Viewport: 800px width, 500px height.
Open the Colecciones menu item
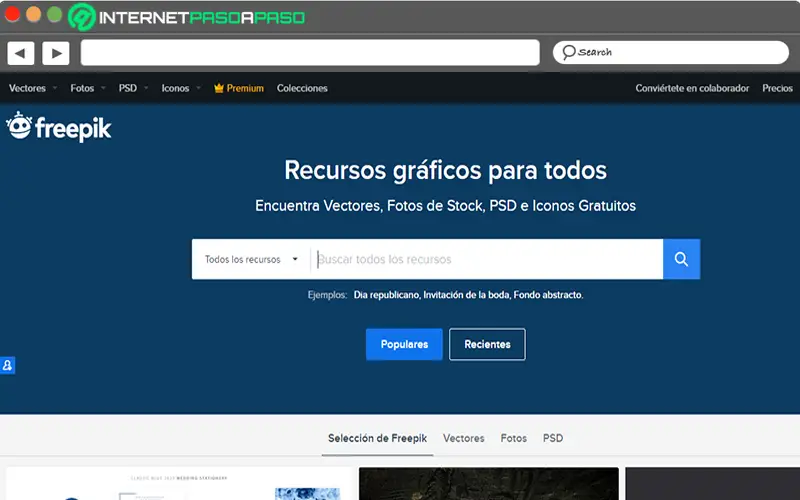(x=302, y=88)
